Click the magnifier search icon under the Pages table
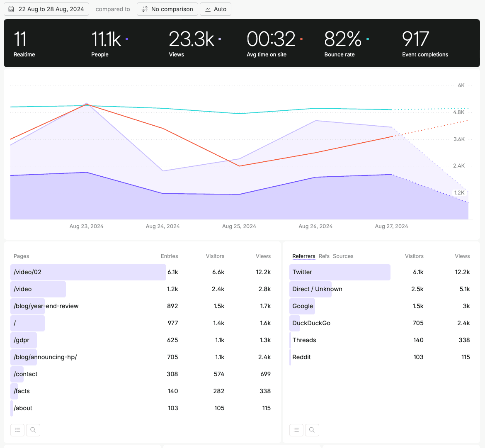This screenshot has height=448, width=485. (x=33, y=430)
